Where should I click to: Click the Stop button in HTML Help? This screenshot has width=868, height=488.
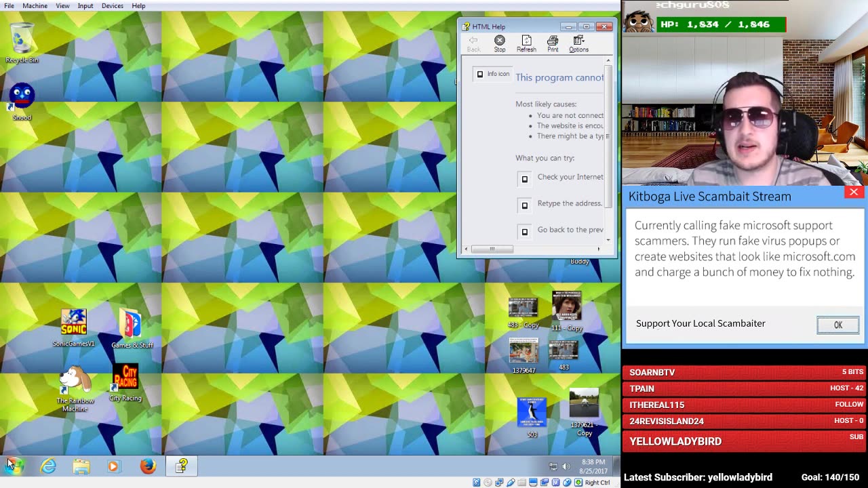pyautogui.click(x=500, y=44)
